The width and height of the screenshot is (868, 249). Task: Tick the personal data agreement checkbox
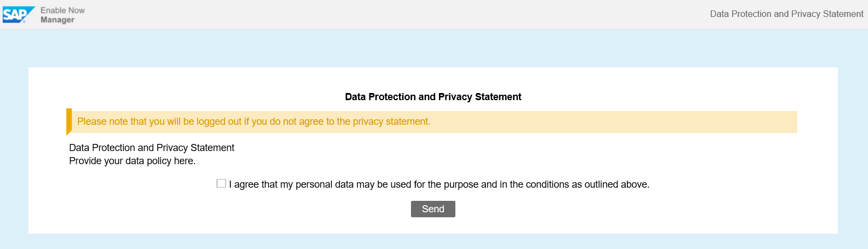click(221, 183)
